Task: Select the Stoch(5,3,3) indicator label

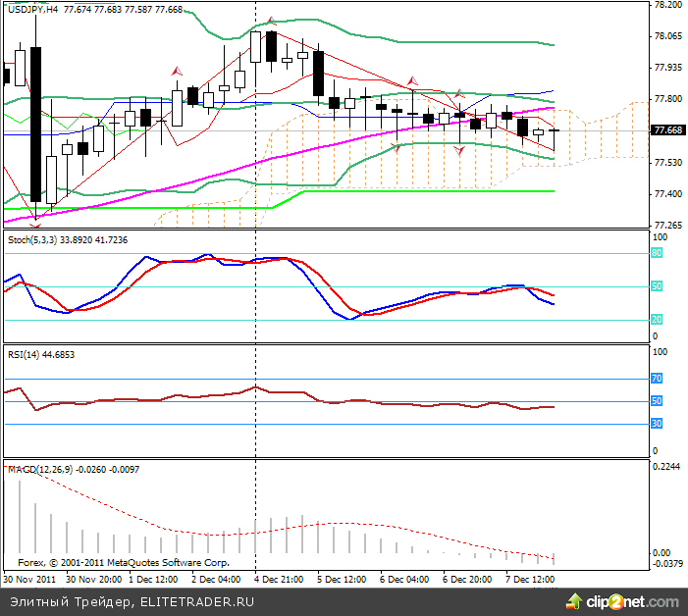Action: tap(30, 239)
